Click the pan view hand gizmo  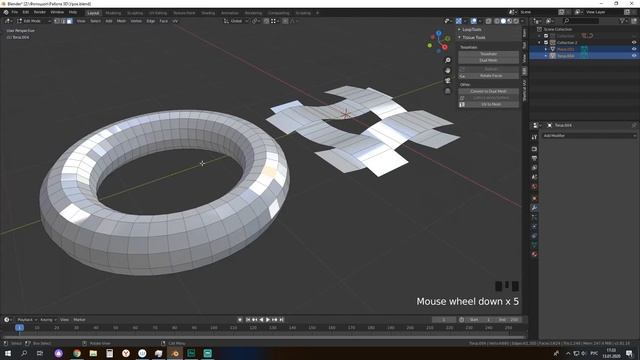pos(448,70)
